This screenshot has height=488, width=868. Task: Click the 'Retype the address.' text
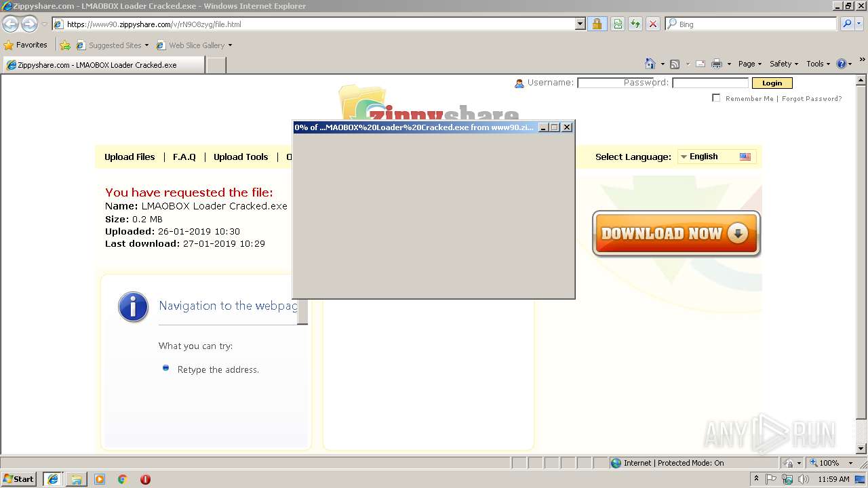click(x=218, y=369)
